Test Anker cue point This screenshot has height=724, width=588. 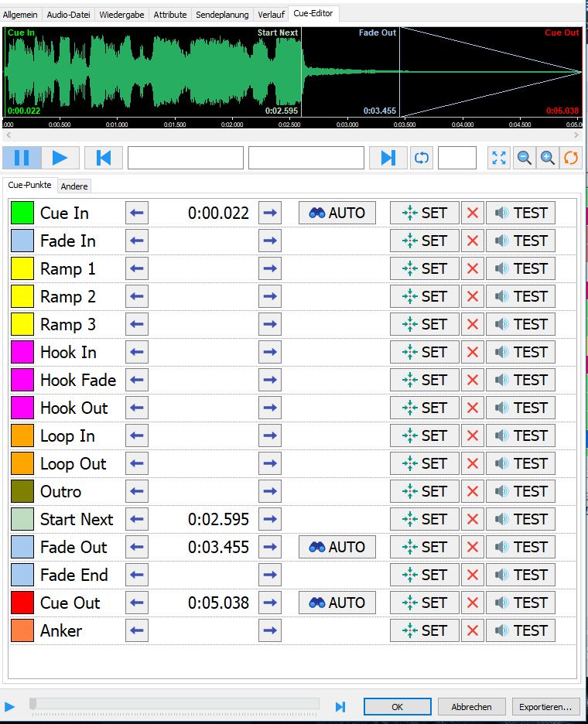[x=521, y=630]
